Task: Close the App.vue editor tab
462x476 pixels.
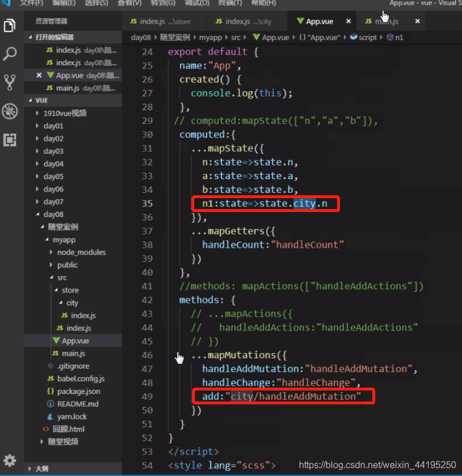Action: pos(348,21)
